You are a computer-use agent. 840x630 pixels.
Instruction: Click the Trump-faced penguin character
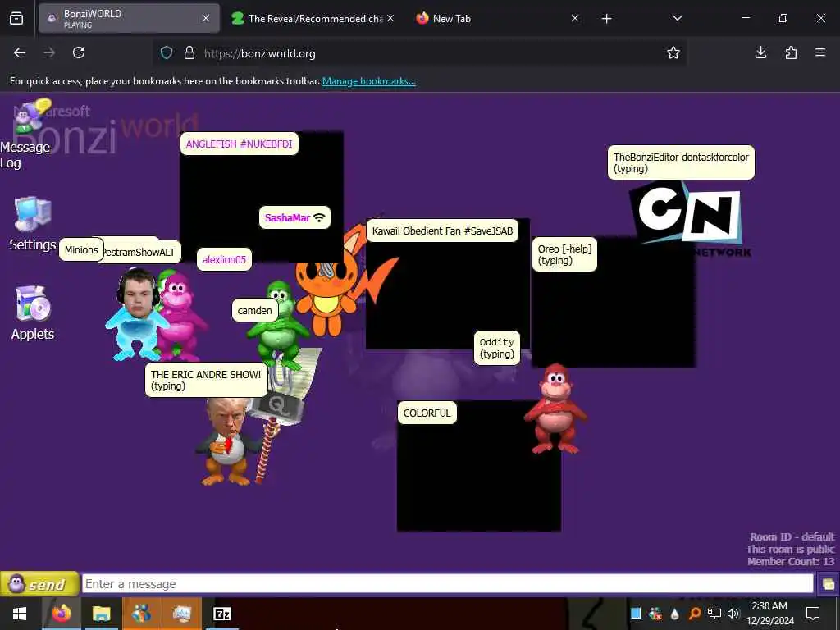coord(228,441)
